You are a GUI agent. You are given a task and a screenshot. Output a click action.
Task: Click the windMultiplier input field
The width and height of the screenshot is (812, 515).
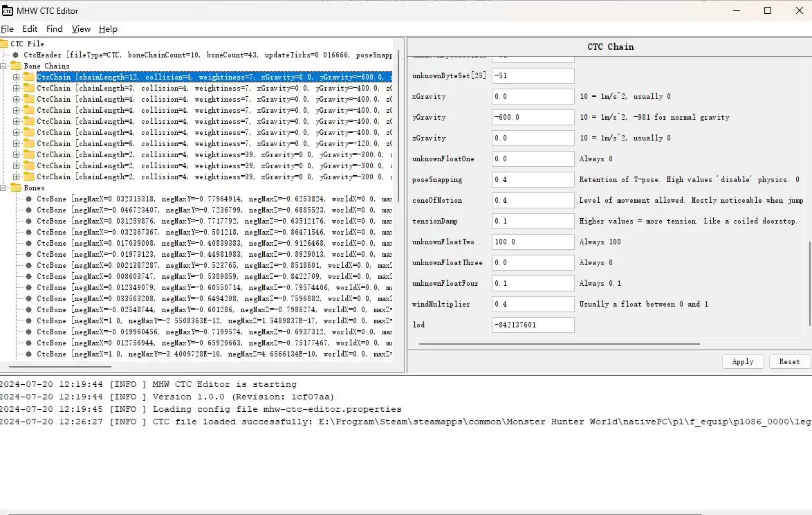tap(533, 304)
